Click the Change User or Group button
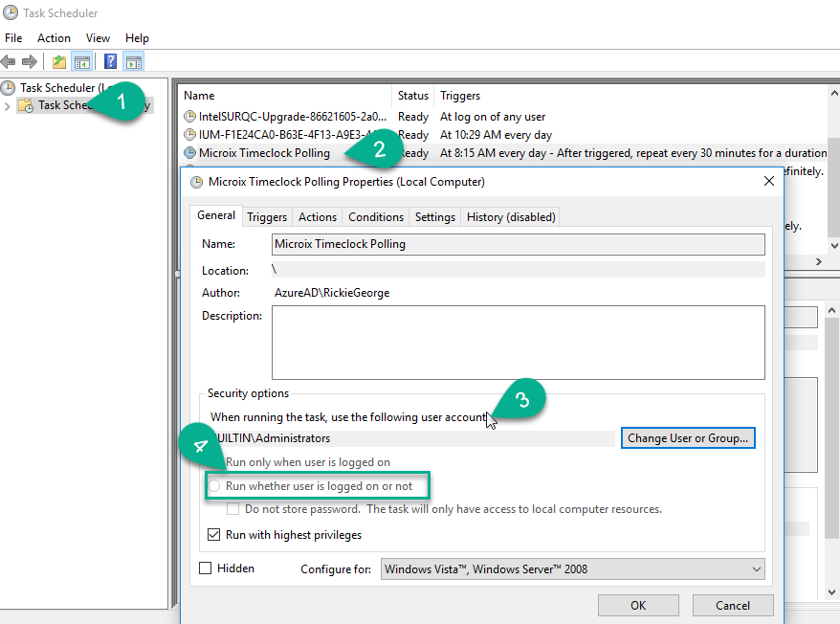Viewport: 840px width, 624px height. click(688, 438)
